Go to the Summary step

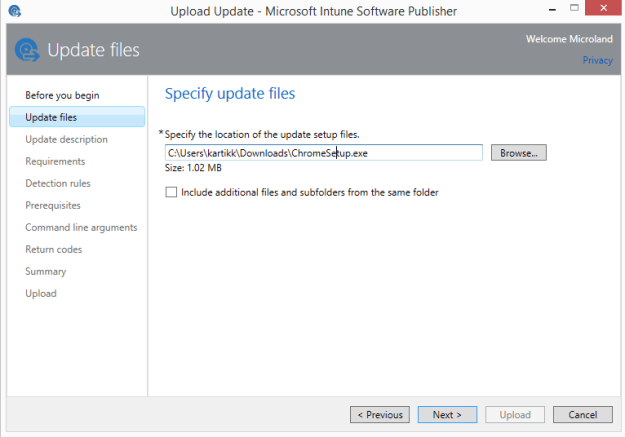click(x=45, y=272)
